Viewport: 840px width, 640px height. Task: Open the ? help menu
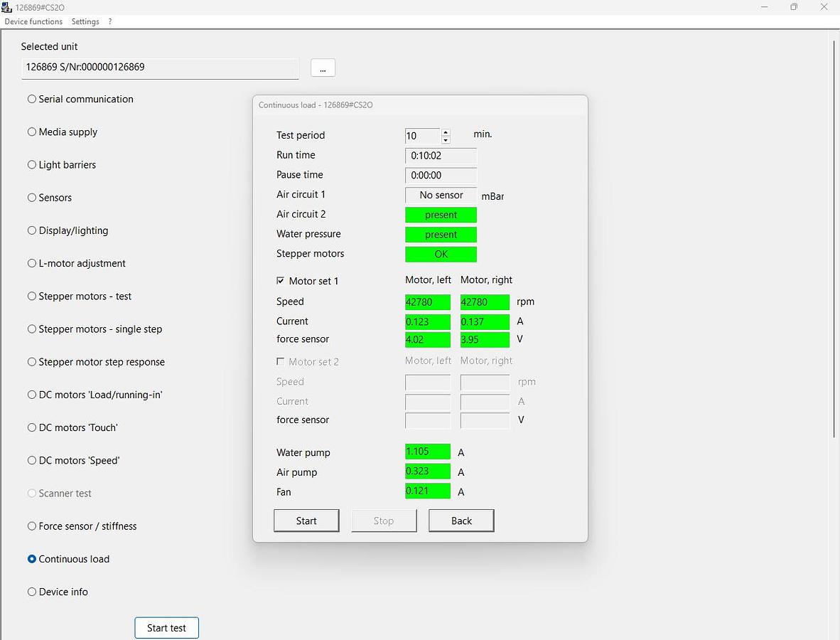point(110,21)
